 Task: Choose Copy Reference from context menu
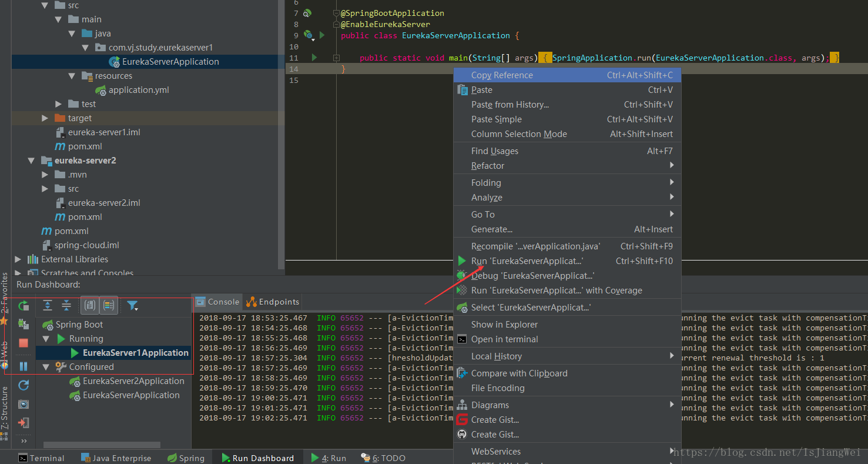[568, 75]
